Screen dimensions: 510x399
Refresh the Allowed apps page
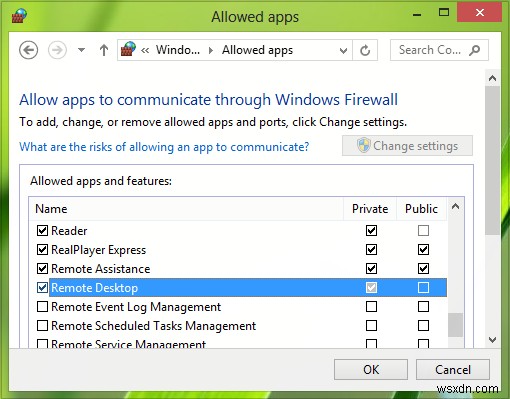(365, 50)
